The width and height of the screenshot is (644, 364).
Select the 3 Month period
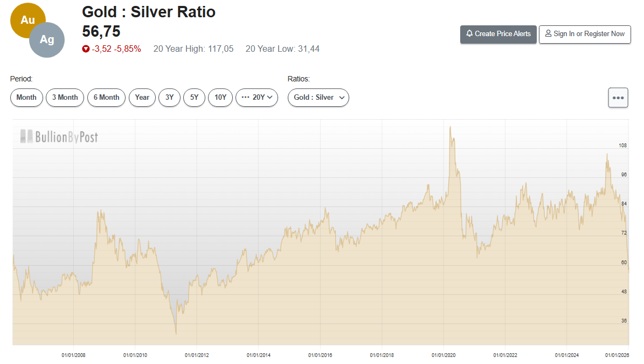click(x=65, y=98)
